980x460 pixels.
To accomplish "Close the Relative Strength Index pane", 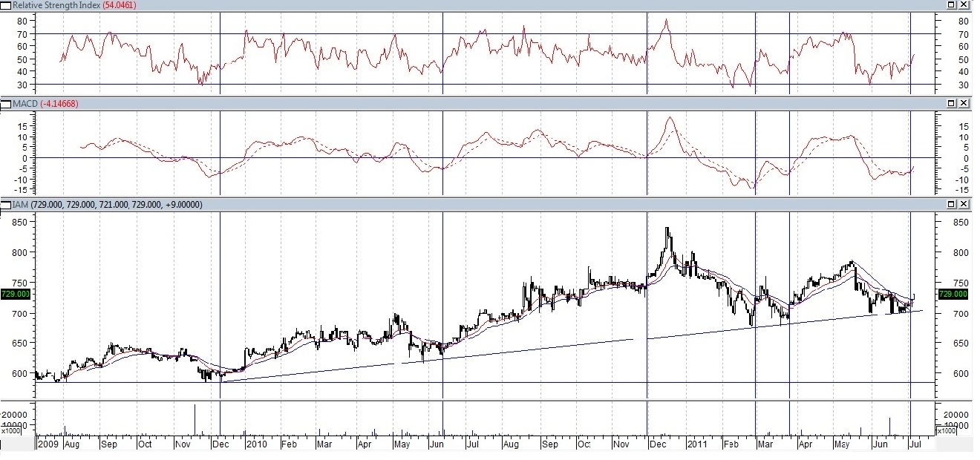I will tap(964, 5).
